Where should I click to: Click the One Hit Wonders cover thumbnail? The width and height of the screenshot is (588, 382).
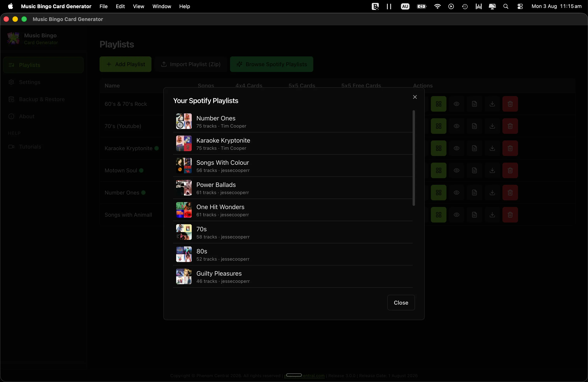[184, 210]
